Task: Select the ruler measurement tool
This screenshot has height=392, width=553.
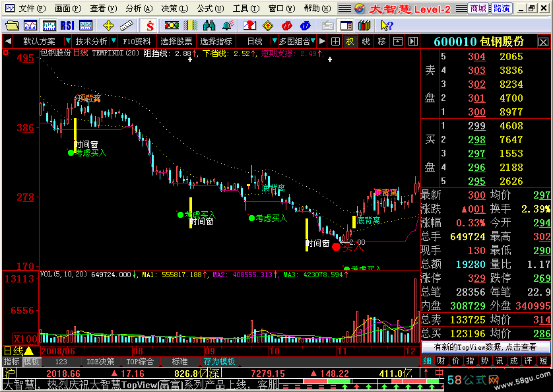Action: pos(126,25)
